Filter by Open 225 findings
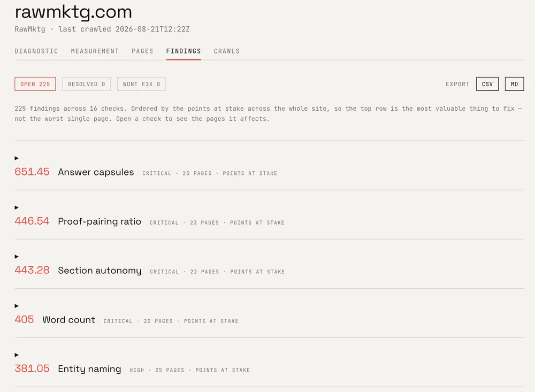This screenshot has width=535, height=392. click(x=35, y=84)
